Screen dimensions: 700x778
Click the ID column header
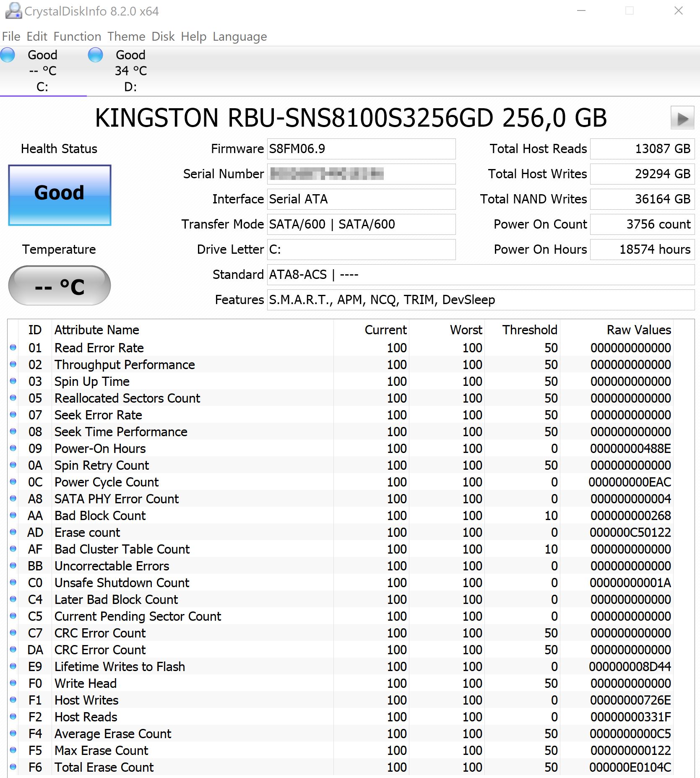[35, 330]
